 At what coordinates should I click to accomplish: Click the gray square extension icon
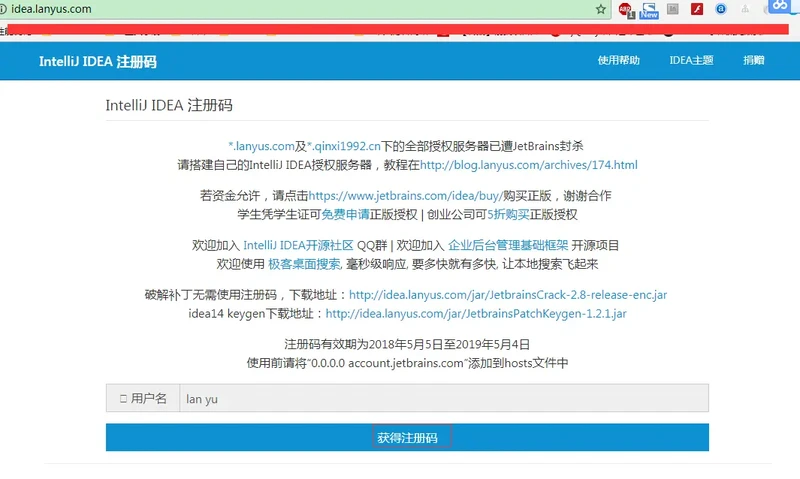click(673, 9)
